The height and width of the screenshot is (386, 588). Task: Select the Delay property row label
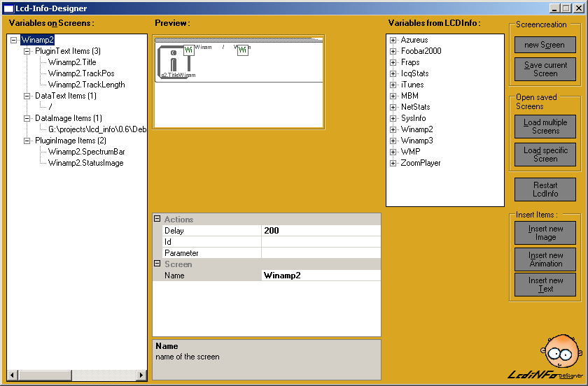coord(212,231)
